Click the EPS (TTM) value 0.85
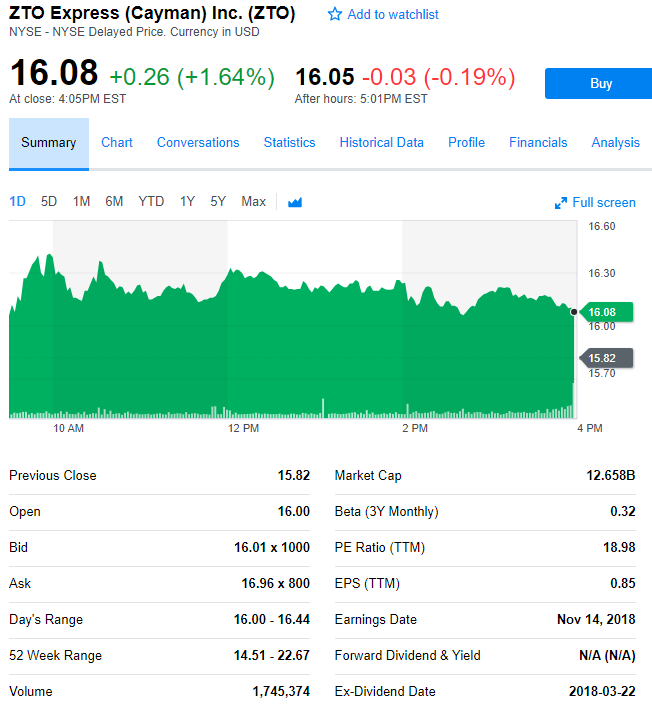Viewport: 652px width, 704px height. [623, 583]
